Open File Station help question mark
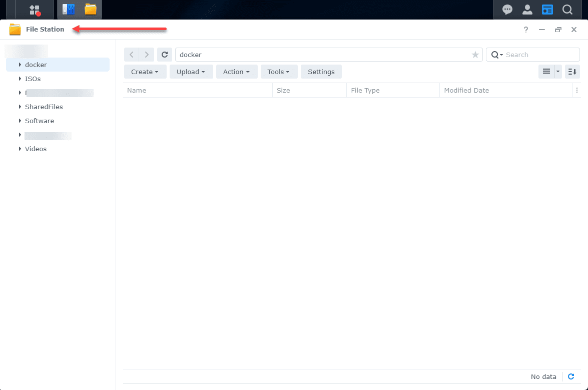Screen dimensions: 588x390 pos(526,30)
